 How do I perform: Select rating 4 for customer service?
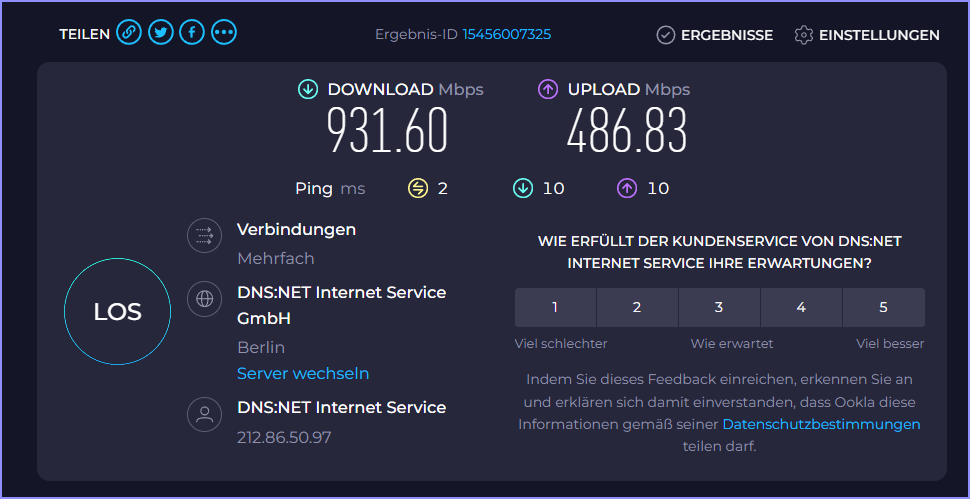[x=801, y=307]
